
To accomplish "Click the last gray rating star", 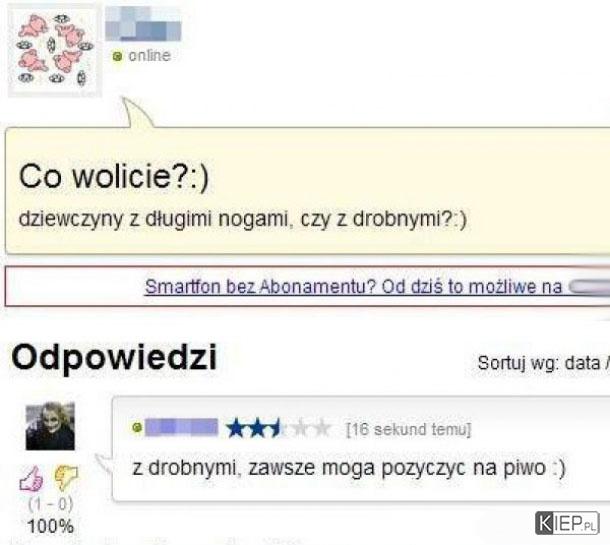I will click(322, 429).
